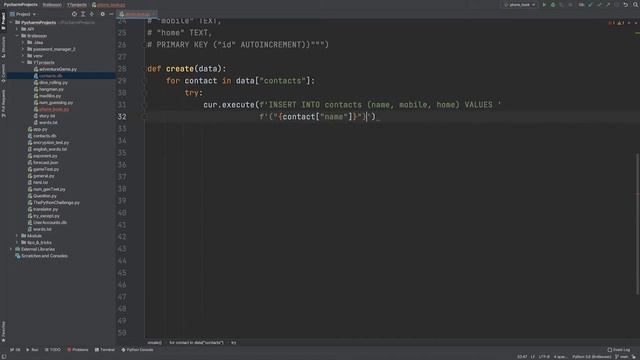The width and height of the screenshot is (640, 360).
Task: Click the cursor position entry in the status bar
Action: (522, 357)
